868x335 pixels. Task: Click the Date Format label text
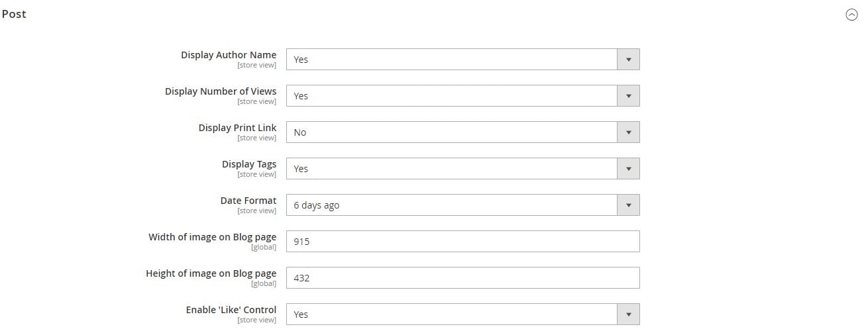coord(248,201)
